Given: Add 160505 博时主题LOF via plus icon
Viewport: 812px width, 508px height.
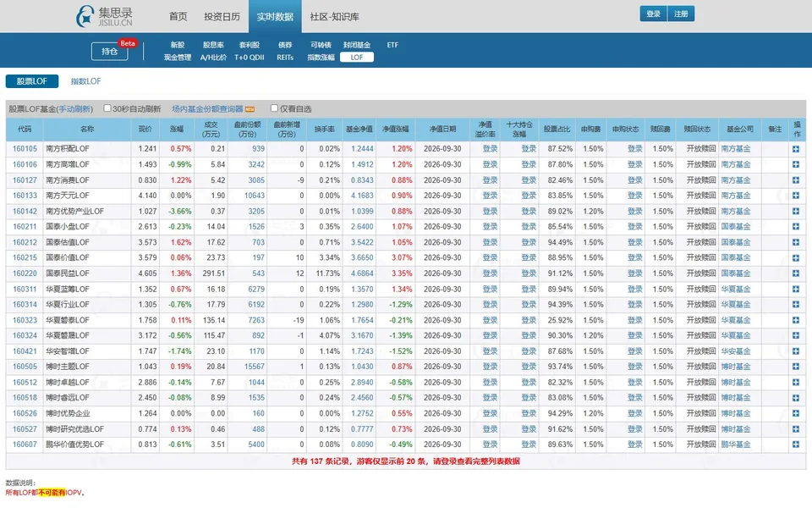Looking at the screenshot, I should pos(796,367).
